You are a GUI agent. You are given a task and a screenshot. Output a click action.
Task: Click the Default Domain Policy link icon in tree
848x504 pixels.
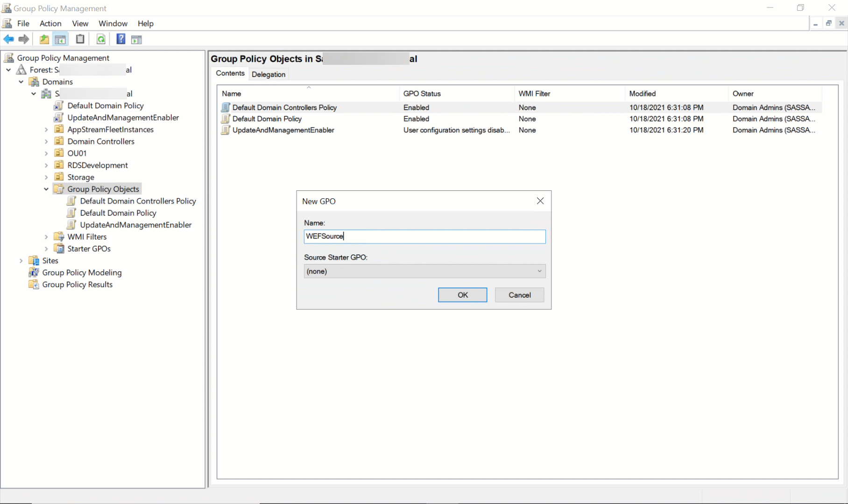[59, 105]
